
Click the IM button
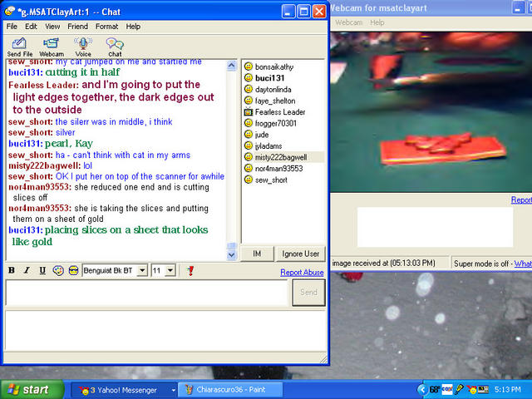tap(257, 254)
